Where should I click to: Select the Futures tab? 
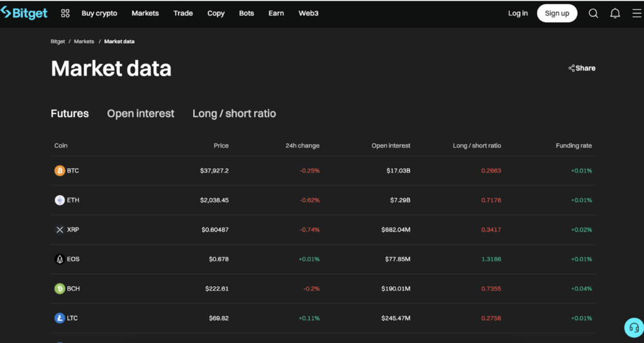(70, 114)
